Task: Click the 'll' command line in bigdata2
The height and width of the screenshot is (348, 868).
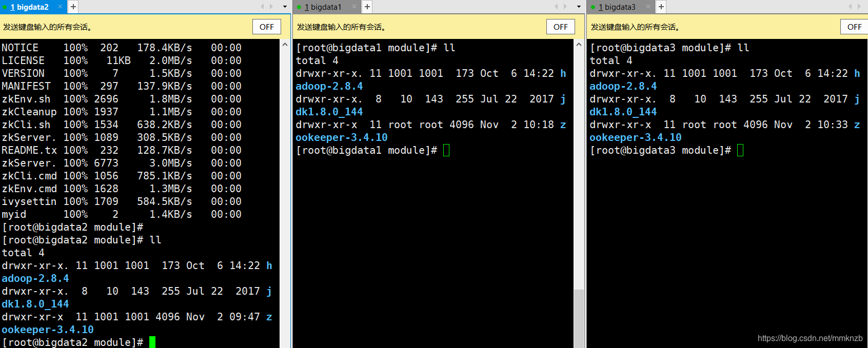Action: point(82,240)
